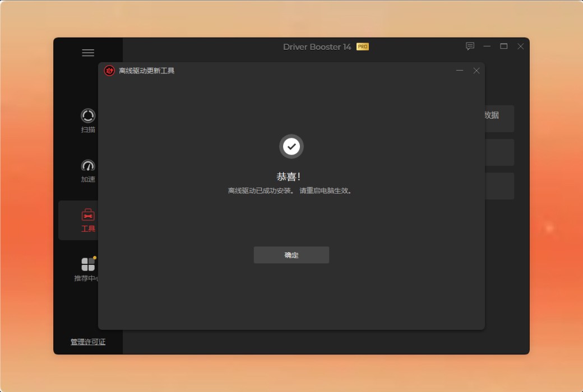
Task: Click the 恭喜! heading text
Action: [289, 176]
